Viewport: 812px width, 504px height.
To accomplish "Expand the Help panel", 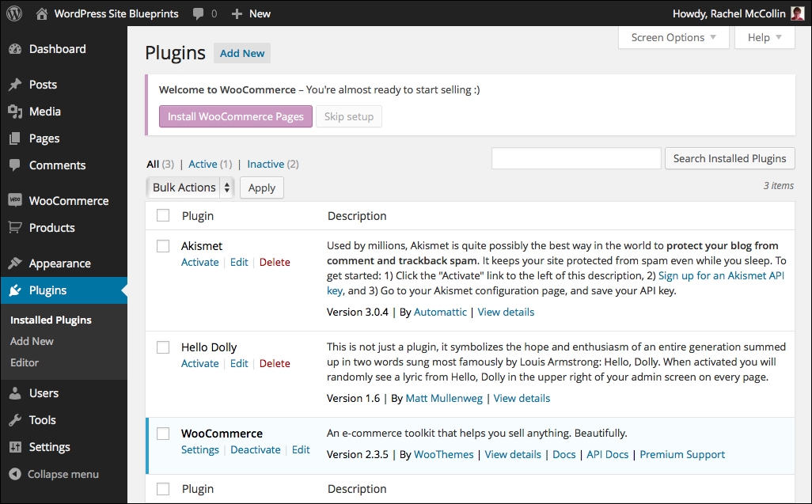I will [x=765, y=37].
